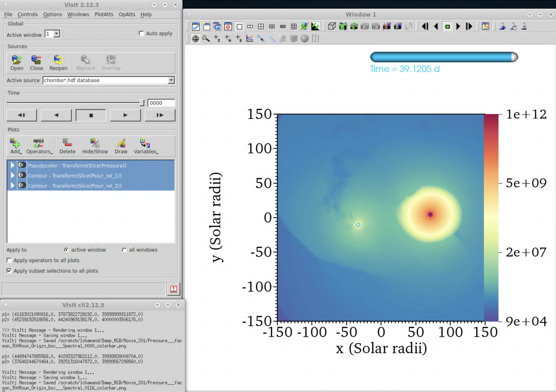Click the invert foreground/background icon
Image resolution: width=556 pixels, height=392 pixels.
(315, 26)
